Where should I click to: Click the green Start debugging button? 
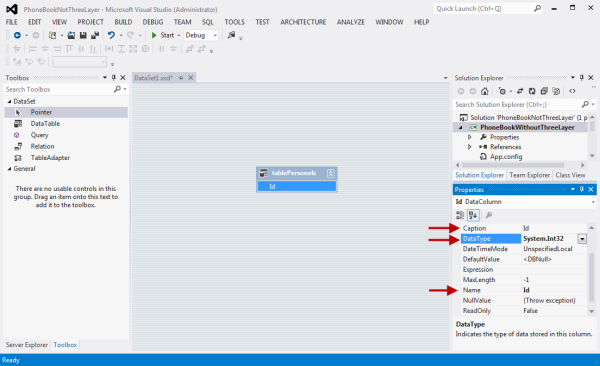click(163, 35)
